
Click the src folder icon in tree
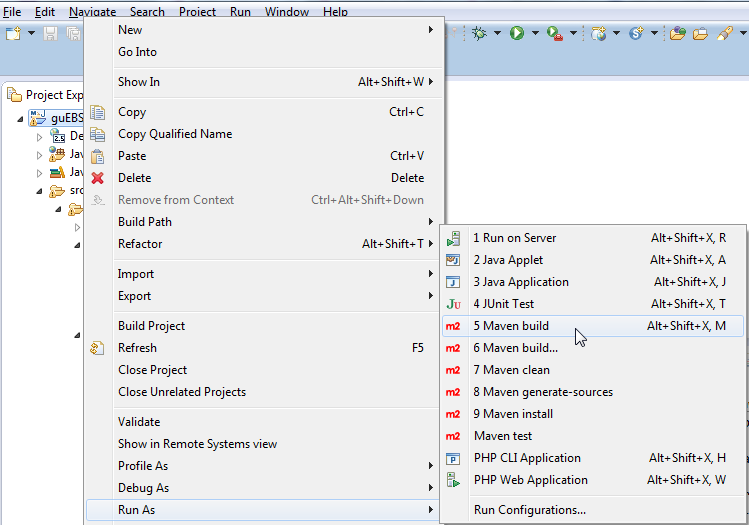pyautogui.click(x=57, y=191)
